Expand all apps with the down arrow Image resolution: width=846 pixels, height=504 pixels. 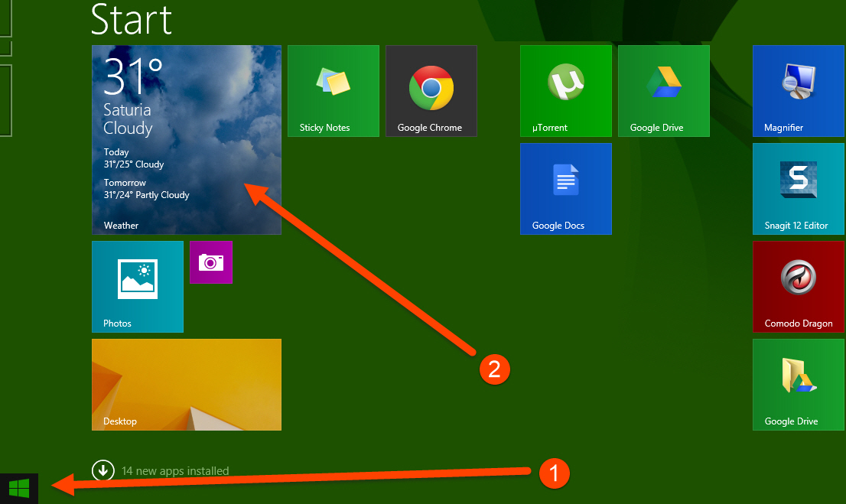tap(102, 470)
